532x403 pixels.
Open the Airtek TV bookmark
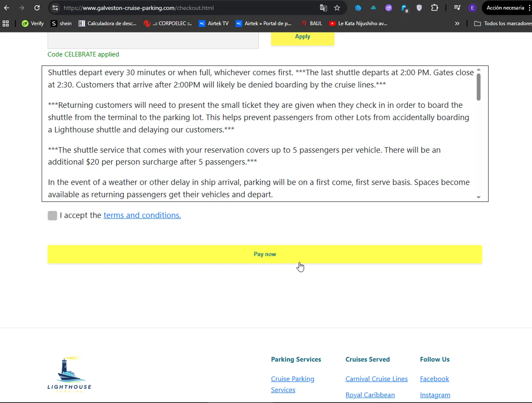[x=214, y=23]
